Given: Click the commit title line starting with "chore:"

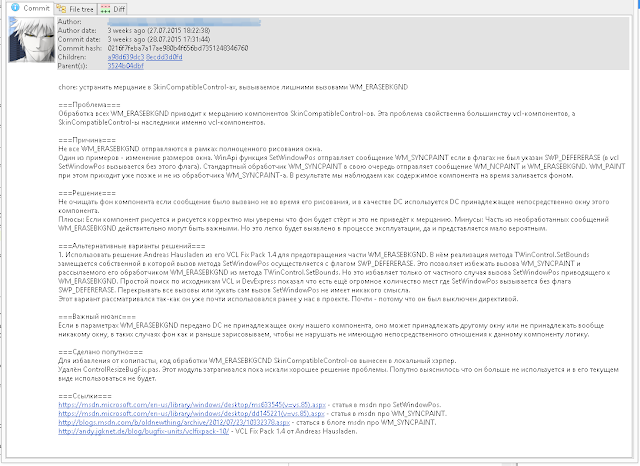Looking at the screenshot, I should [233, 87].
